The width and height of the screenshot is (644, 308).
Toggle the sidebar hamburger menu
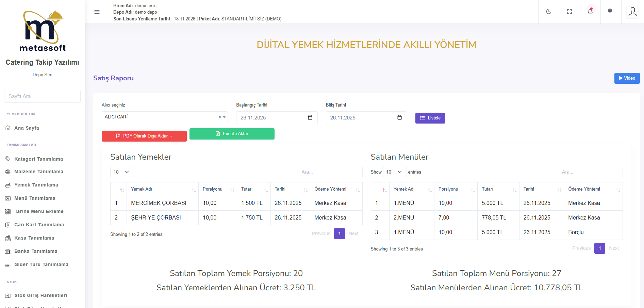97,12
